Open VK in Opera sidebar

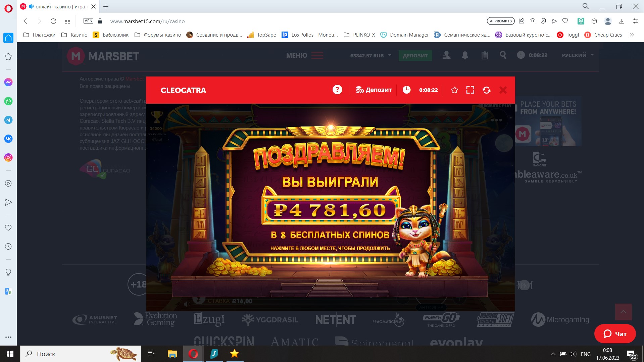[8, 139]
